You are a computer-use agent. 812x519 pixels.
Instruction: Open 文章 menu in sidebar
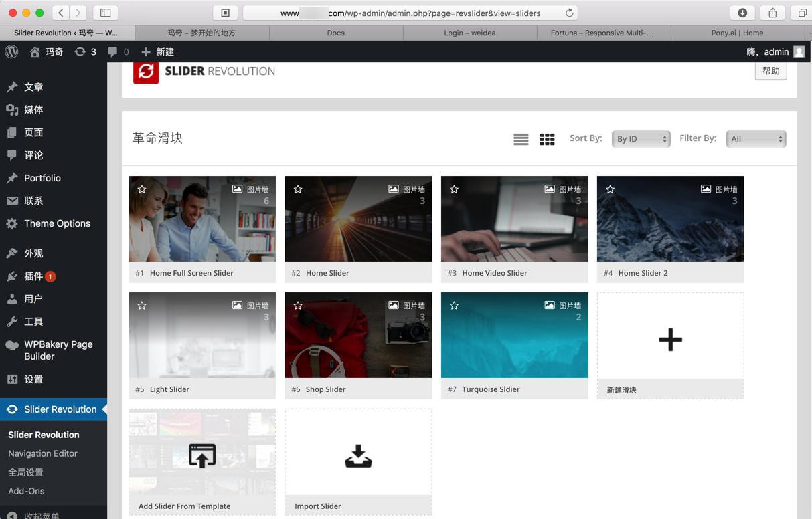54,87
